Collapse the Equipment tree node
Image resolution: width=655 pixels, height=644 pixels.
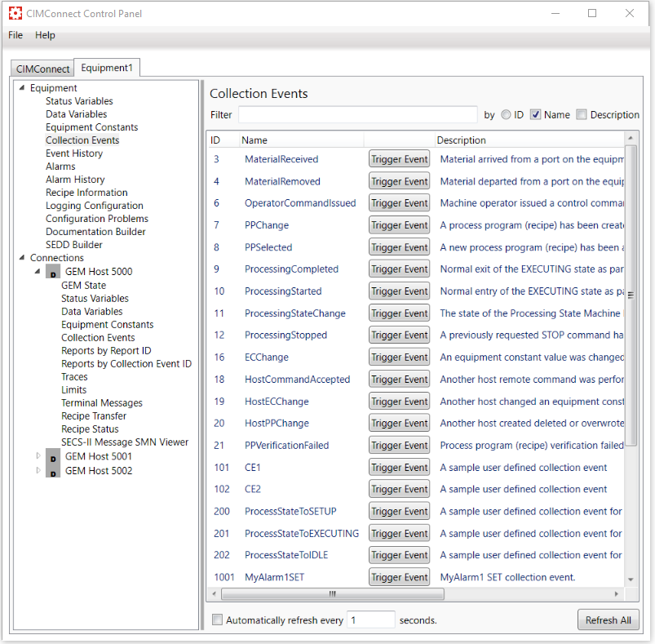[x=22, y=88]
